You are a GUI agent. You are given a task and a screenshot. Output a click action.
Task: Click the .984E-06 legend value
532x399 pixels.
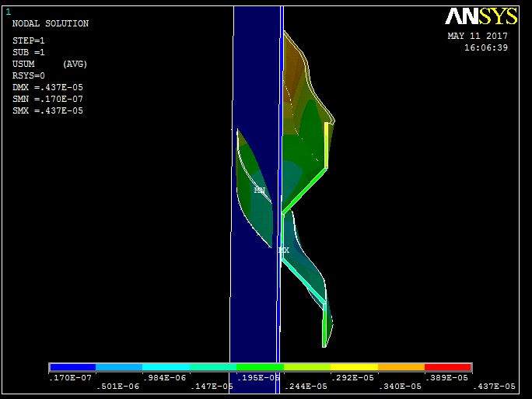165,378
